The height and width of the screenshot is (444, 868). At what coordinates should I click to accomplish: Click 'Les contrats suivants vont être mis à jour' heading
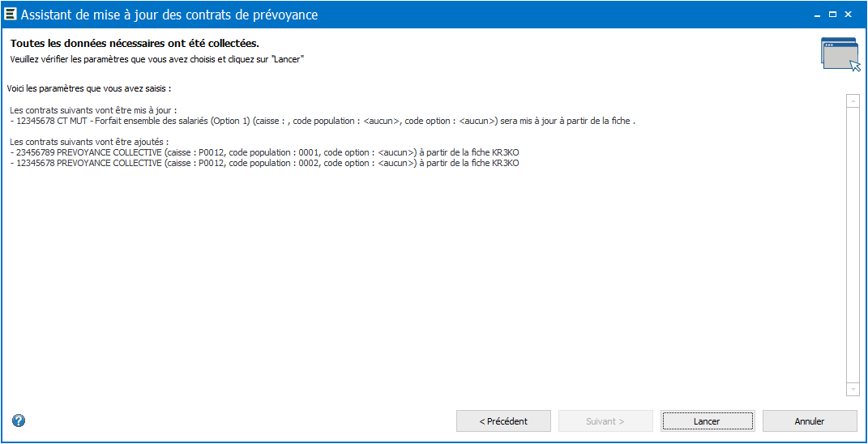click(x=93, y=111)
